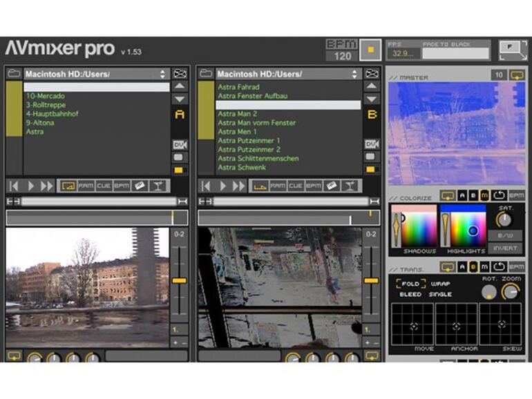
Task: Click the BPM 120 value field
Action: (342, 56)
